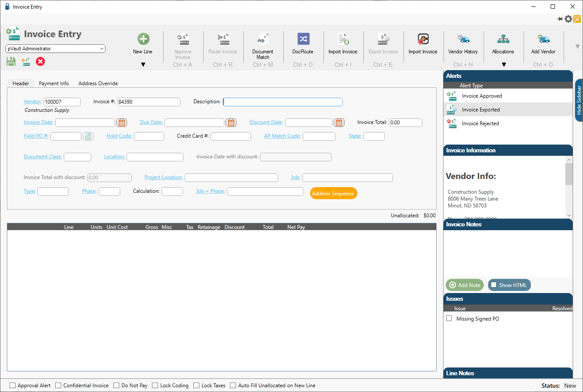This screenshot has width=583, height=392.
Task: Open the DocRoute tool
Action: [303, 39]
